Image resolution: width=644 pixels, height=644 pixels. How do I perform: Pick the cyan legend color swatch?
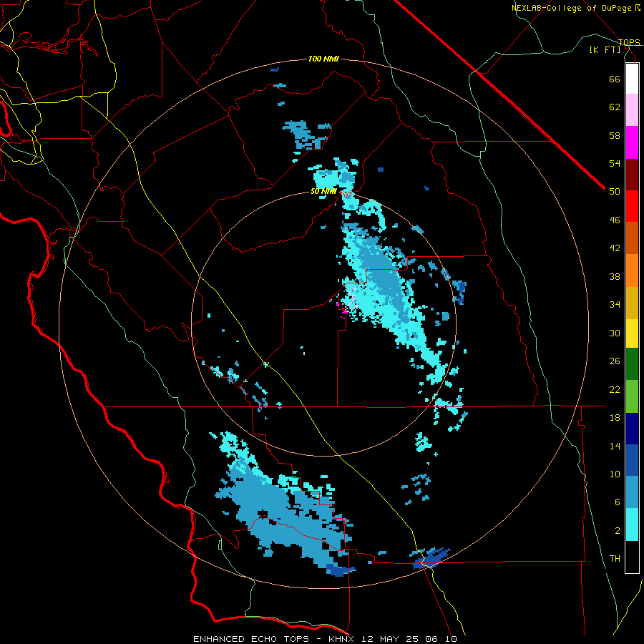point(632,525)
